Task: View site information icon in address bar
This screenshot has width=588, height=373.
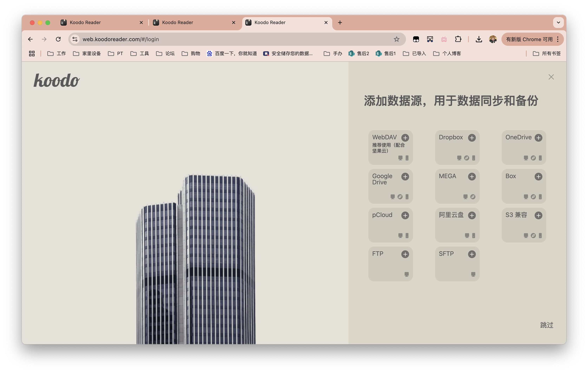Action: pyautogui.click(x=75, y=39)
